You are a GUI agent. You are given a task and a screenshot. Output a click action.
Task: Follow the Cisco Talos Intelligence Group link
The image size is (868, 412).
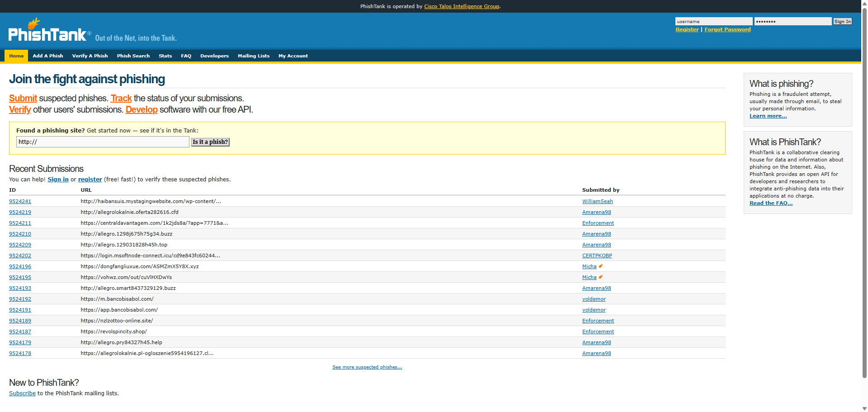pyautogui.click(x=462, y=6)
